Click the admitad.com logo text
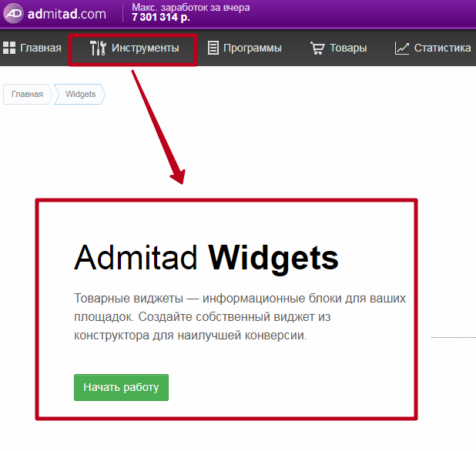This screenshot has height=451, width=476. [x=67, y=14]
